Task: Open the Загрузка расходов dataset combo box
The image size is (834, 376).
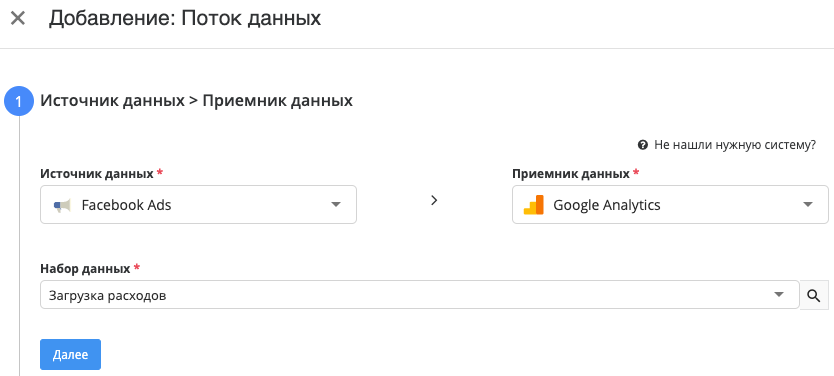Action: pyautogui.click(x=420, y=295)
